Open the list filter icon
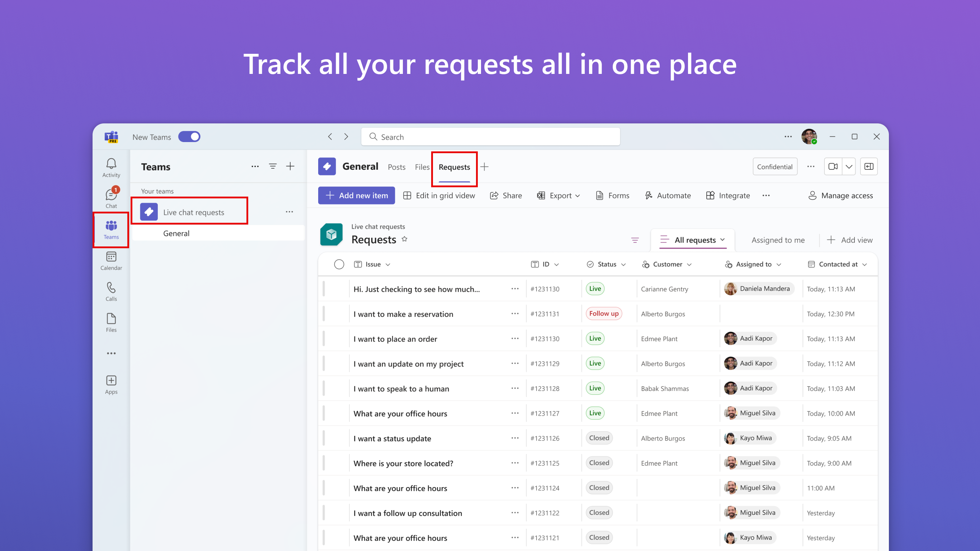Screen dimensions: 980x551 coord(635,240)
